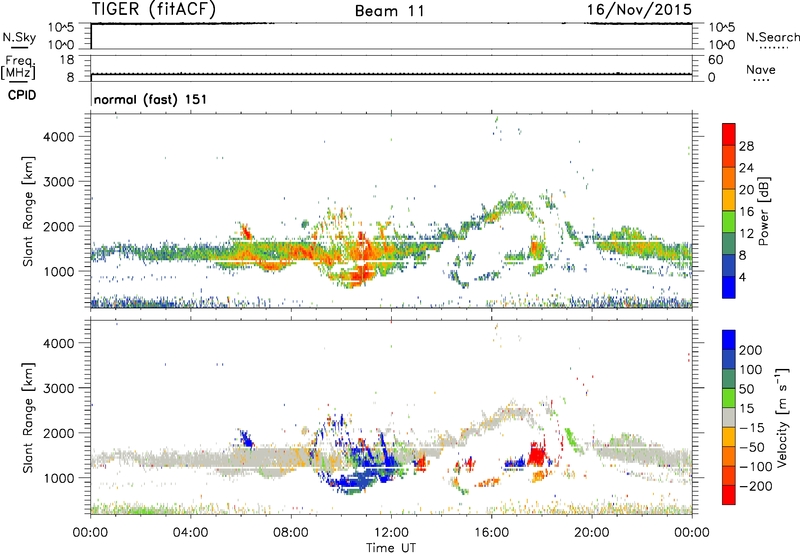The image size is (800, 554).
Task: Select the -200 tick on Velocity colorbar
Action: (x=755, y=486)
